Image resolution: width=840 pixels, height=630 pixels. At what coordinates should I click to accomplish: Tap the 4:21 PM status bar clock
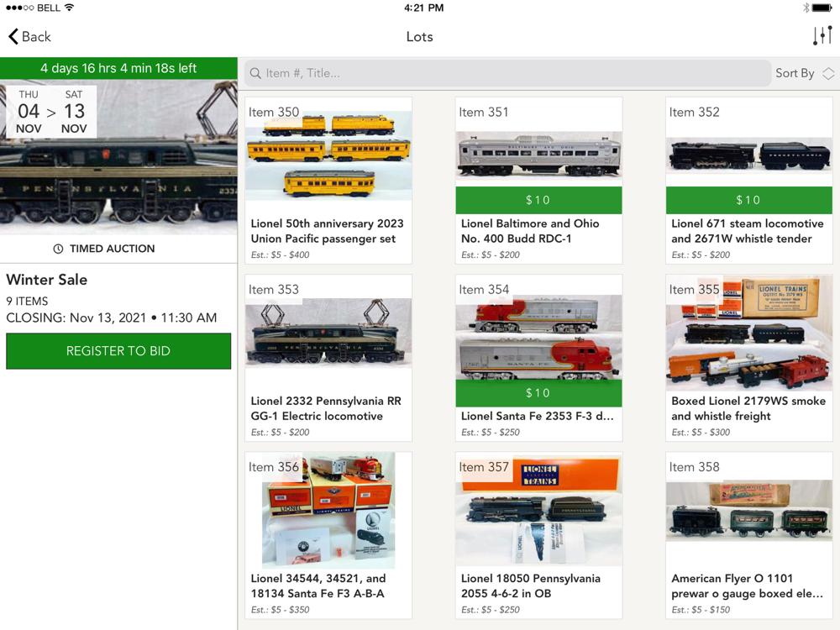coord(423,8)
